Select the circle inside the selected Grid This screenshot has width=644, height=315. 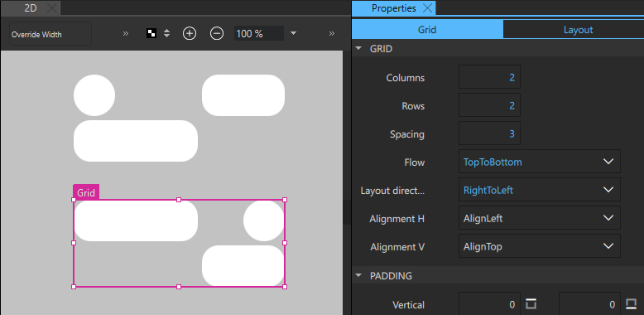264,220
